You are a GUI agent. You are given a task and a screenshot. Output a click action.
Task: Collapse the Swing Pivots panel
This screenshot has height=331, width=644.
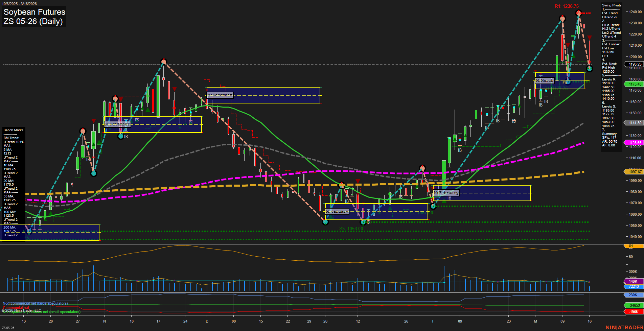(611, 5)
